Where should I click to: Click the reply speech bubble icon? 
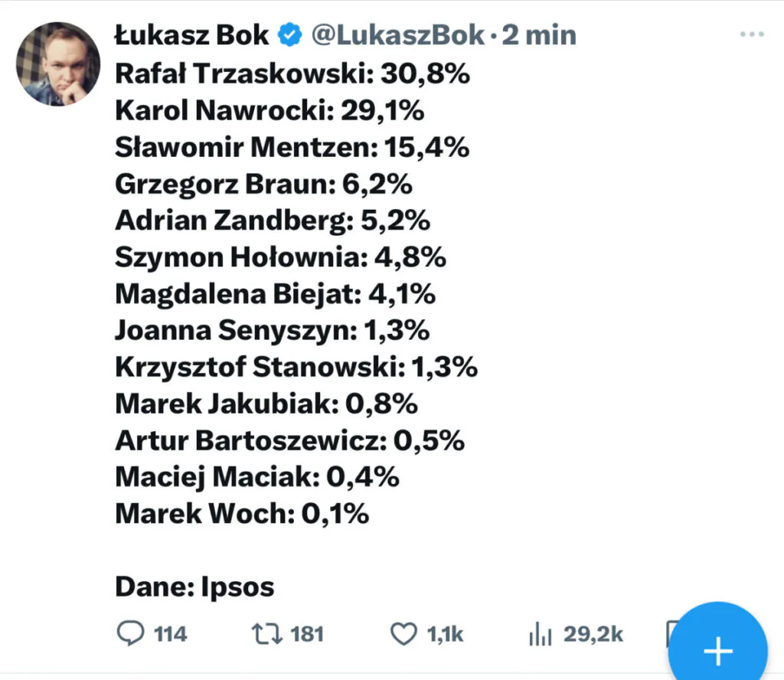coord(130,633)
